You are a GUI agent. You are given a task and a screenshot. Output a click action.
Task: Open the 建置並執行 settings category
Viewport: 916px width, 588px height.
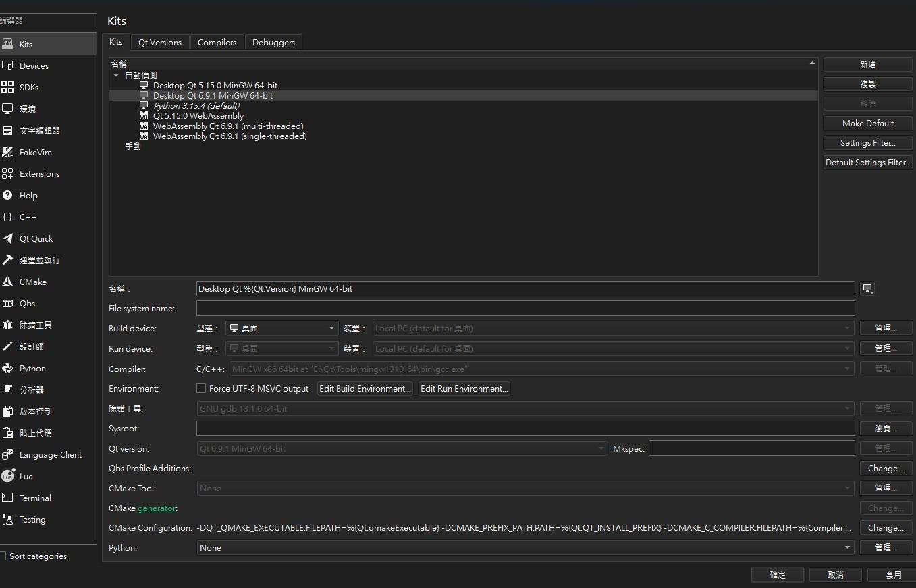48,260
